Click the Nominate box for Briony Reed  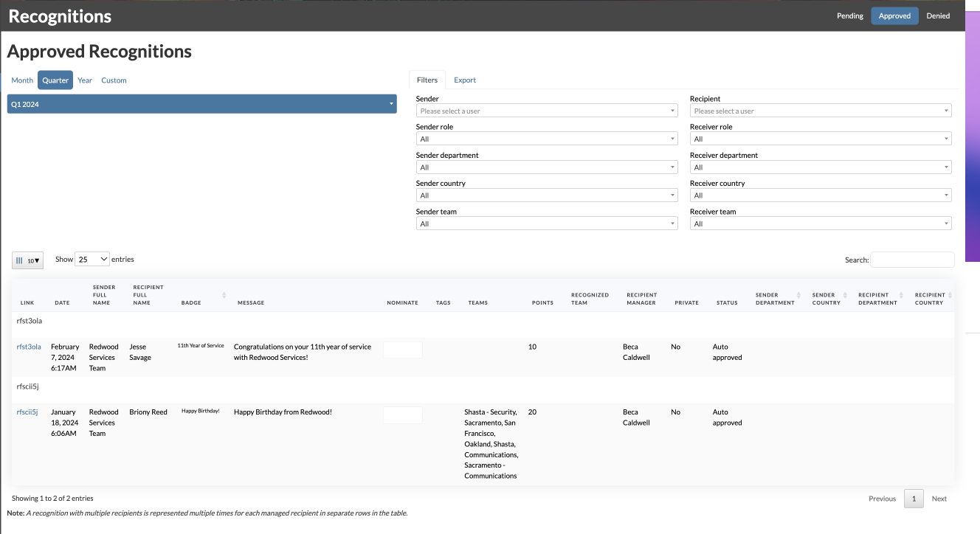coord(403,415)
